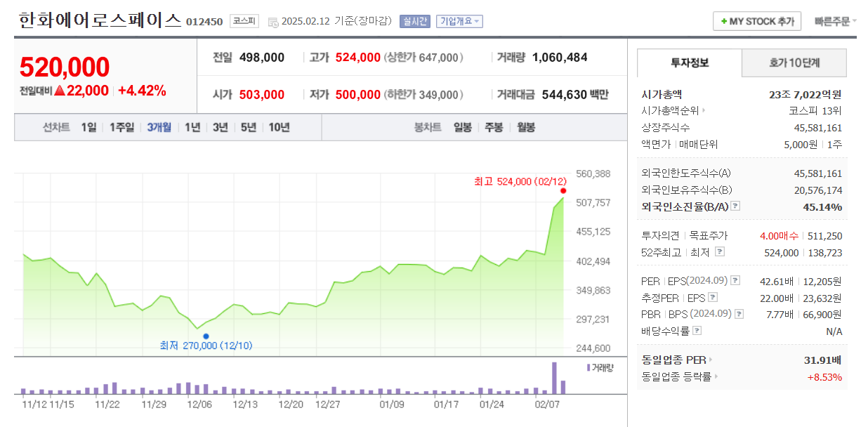Click help icon beside 추정PER EPS
The width and height of the screenshot is (868, 427).
pos(713,298)
